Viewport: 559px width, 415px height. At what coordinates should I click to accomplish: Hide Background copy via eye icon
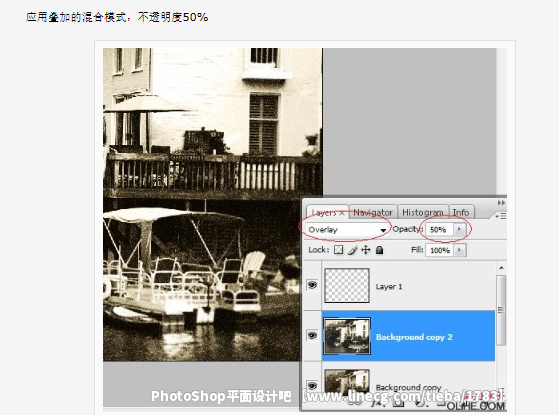point(312,385)
